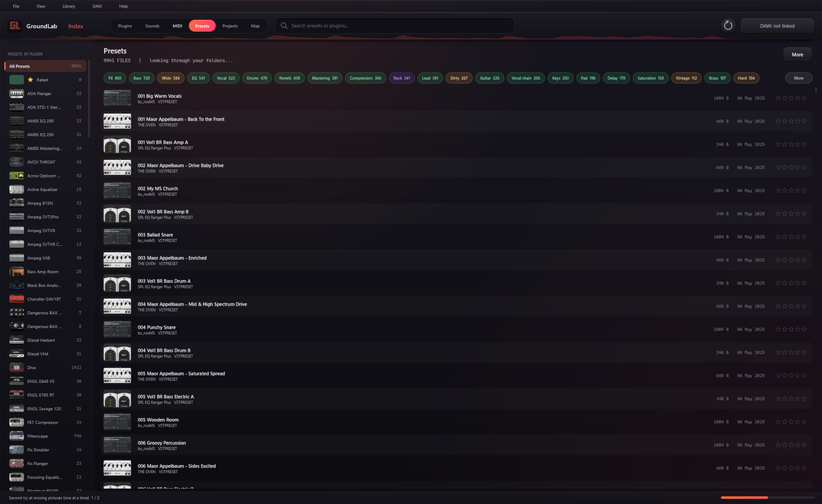Toggle the FX 860 tag filter
The height and width of the screenshot is (504, 822).
[115, 78]
